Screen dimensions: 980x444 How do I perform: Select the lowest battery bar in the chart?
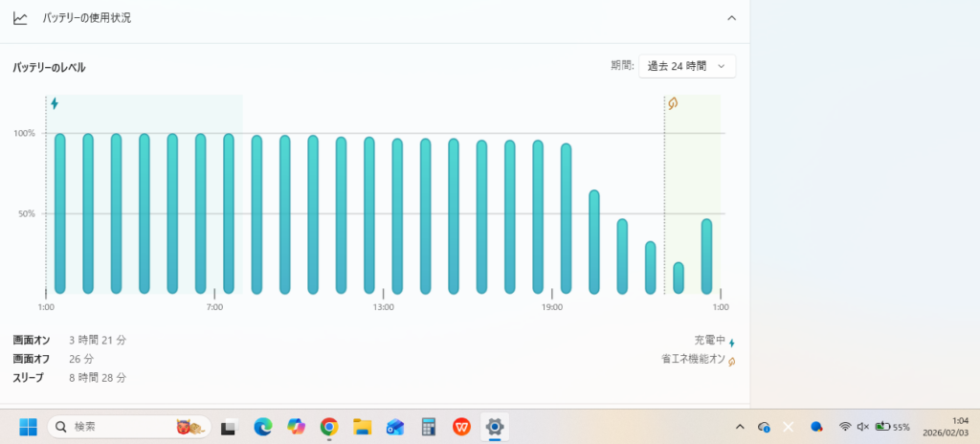click(679, 277)
